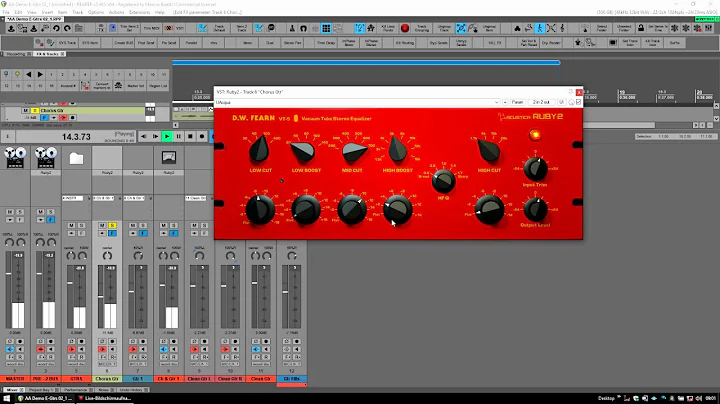This screenshot has width=720, height=404.
Task: Click the green check gear toolbar icon
Action: click(x=50, y=43)
